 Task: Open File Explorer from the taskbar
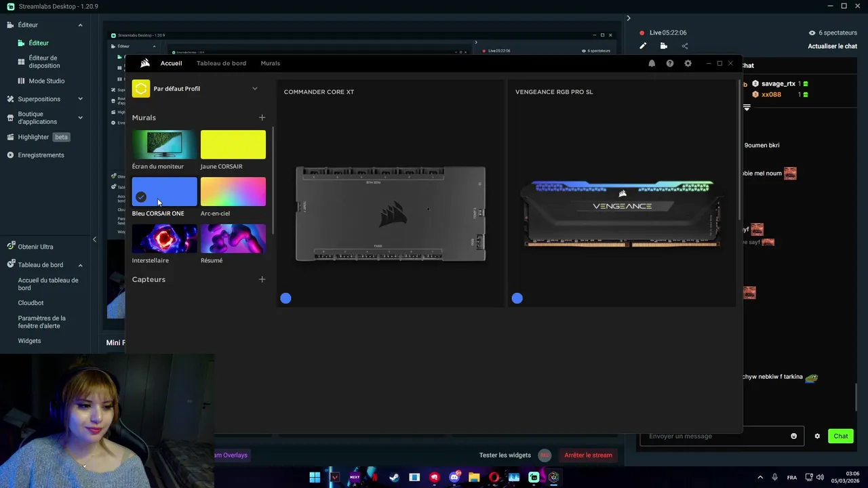click(474, 477)
